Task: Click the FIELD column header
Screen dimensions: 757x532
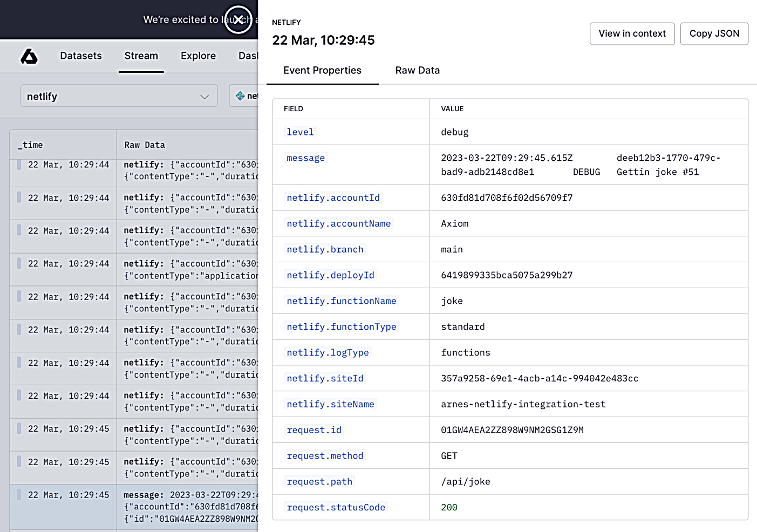Action: point(294,108)
